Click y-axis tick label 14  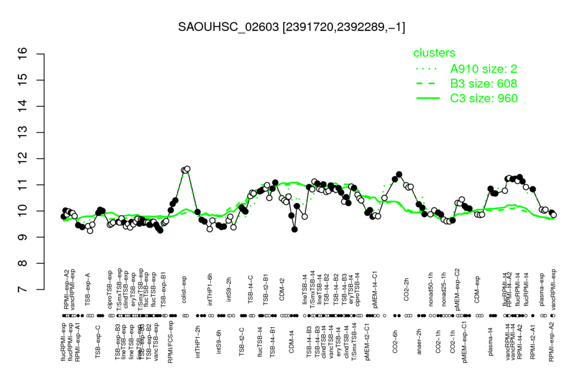(x=22, y=106)
